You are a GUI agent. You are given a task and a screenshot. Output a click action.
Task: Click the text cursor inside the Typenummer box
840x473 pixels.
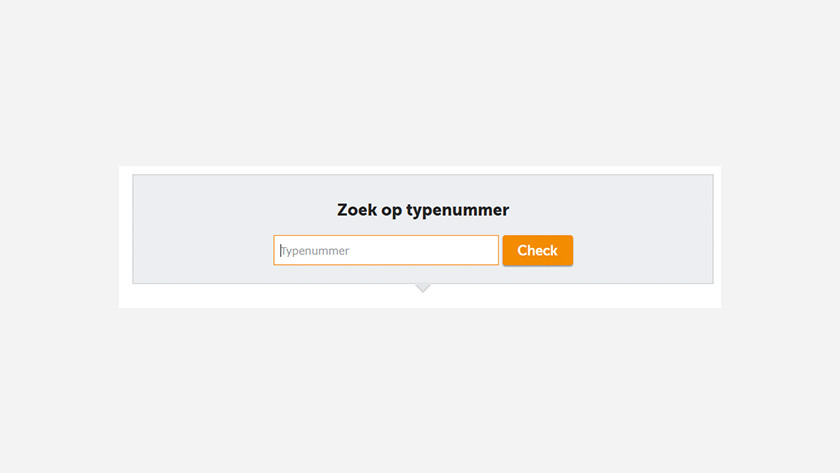click(280, 251)
